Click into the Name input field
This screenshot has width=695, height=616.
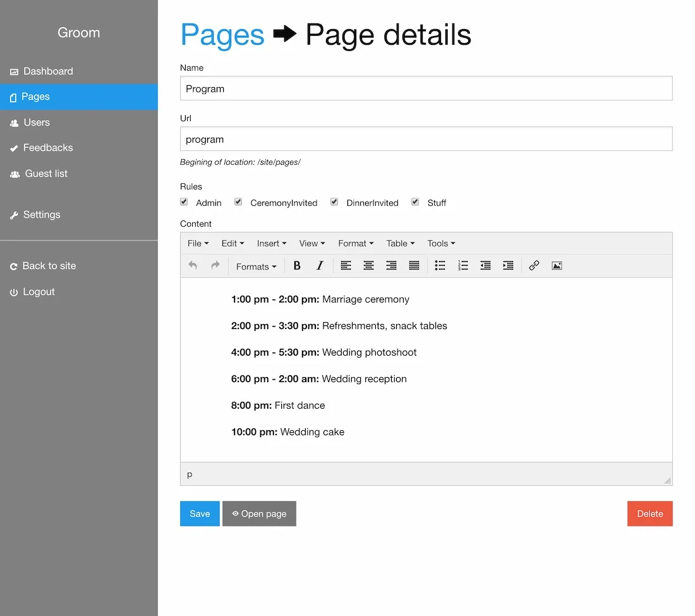click(x=426, y=88)
